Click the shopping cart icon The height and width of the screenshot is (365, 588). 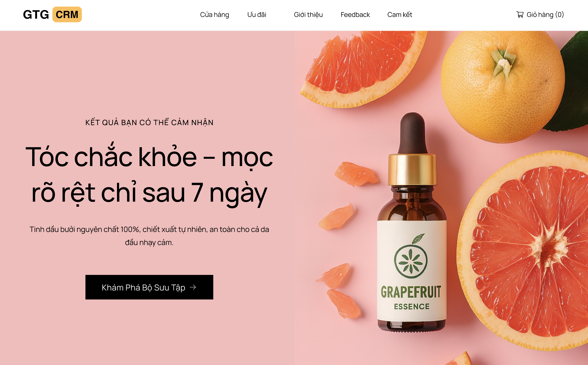click(520, 15)
